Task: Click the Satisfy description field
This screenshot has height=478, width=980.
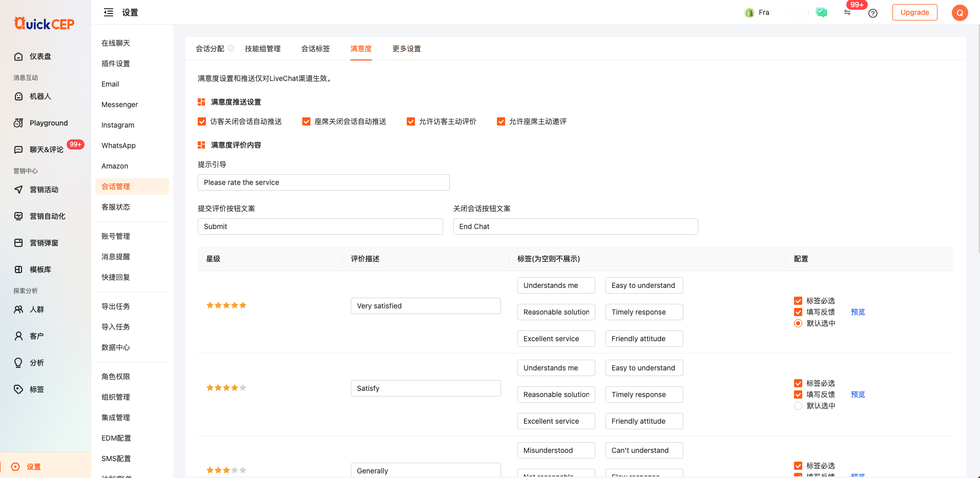Action: (426, 388)
